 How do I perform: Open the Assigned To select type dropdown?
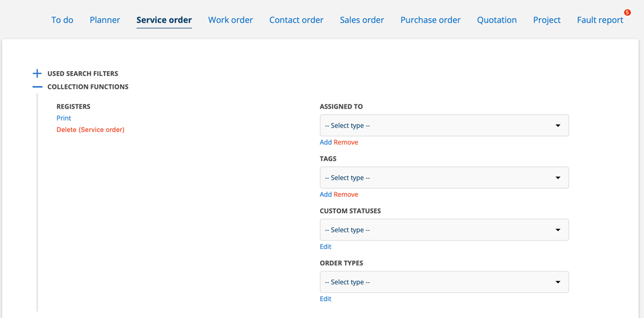(444, 126)
